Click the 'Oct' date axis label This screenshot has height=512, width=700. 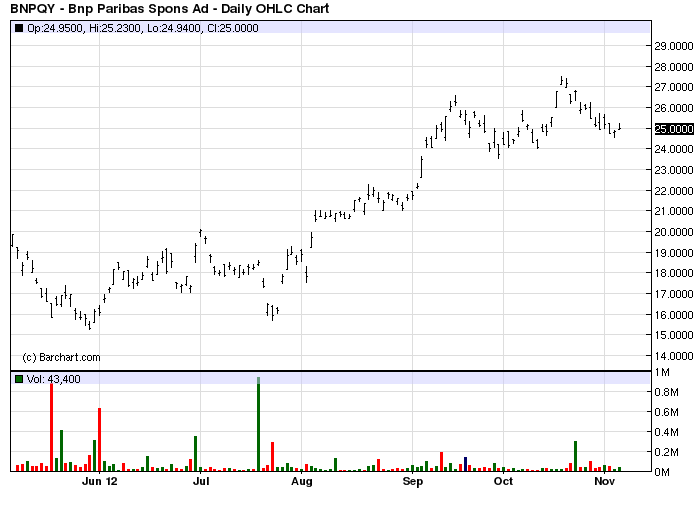click(504, 481)
